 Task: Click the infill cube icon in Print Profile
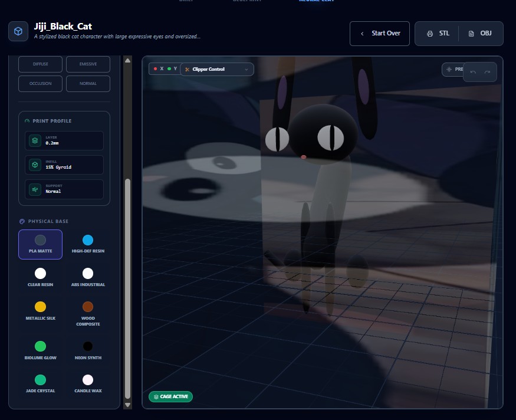click(x=35, y=165)
